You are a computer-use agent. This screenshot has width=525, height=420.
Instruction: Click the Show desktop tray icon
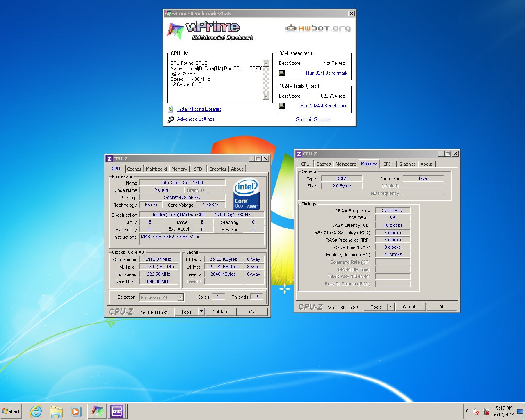520,411
